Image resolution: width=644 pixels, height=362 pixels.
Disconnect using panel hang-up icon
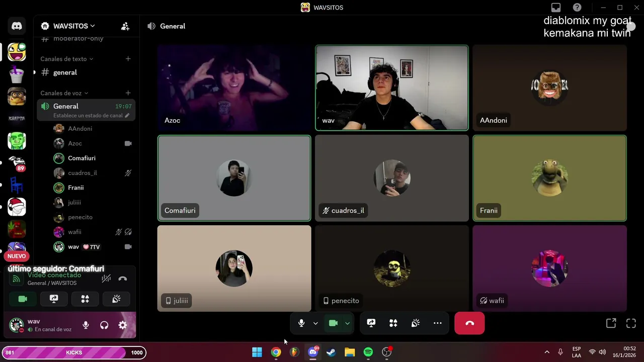122,279
